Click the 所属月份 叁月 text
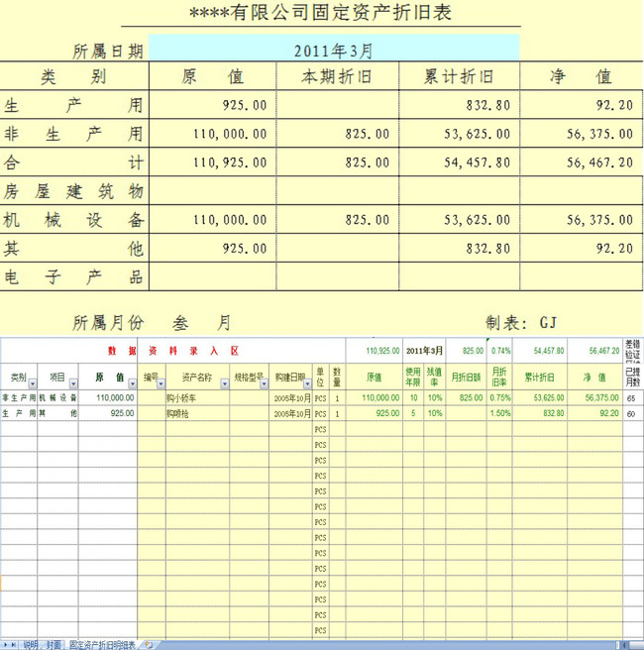 [x=152, y=323]
